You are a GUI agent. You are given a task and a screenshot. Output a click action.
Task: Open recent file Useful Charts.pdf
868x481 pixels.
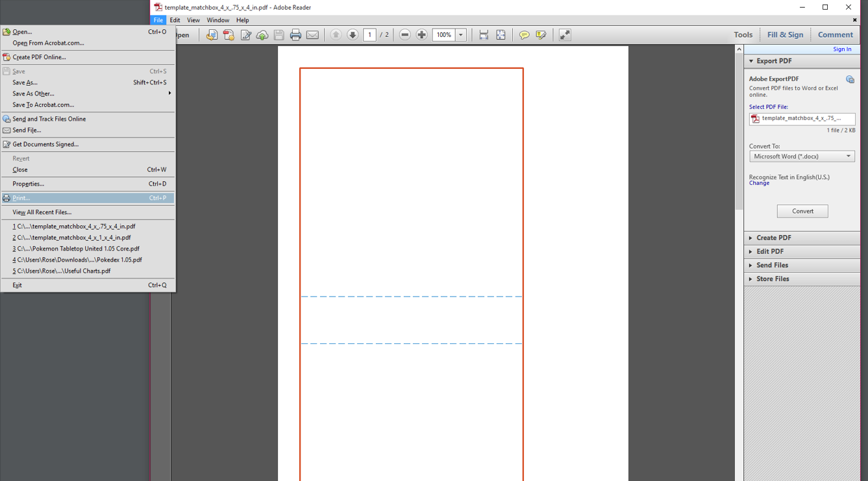coord(88,271)
